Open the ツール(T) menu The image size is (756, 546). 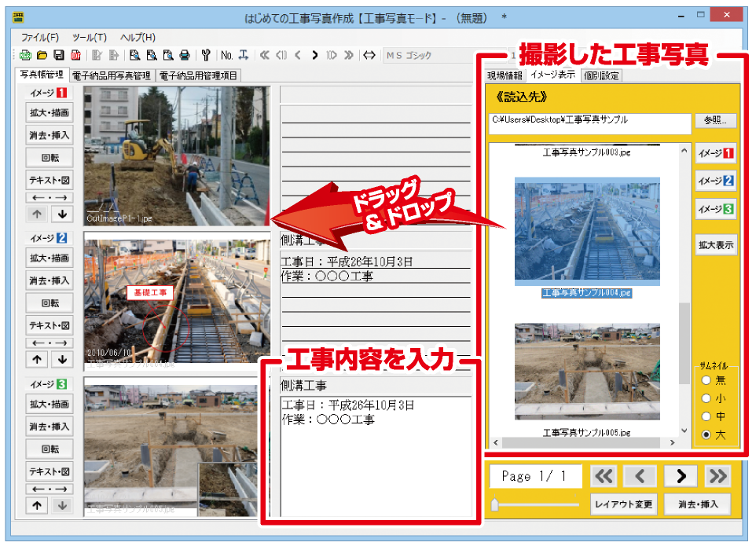coord(89,37)
